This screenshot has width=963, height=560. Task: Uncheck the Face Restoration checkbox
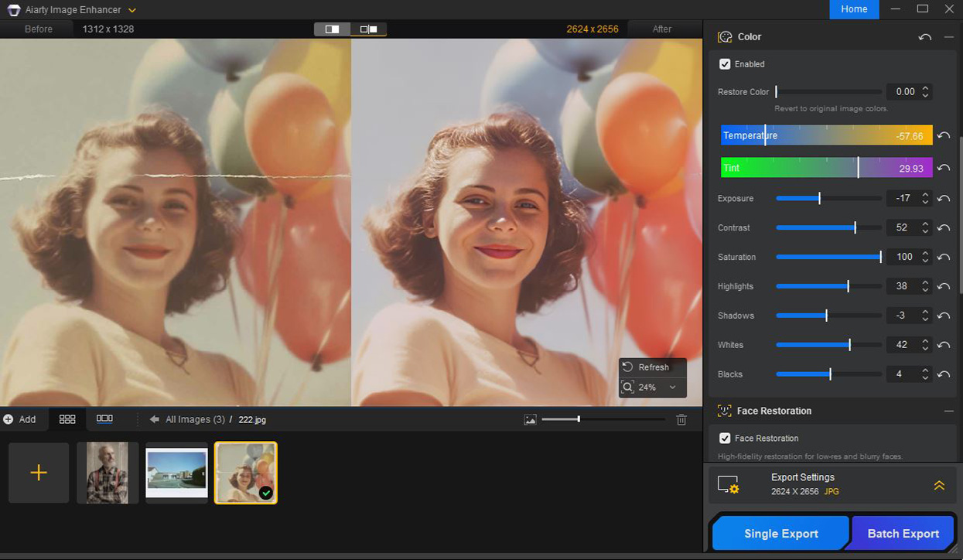click(x=725, y=439)
